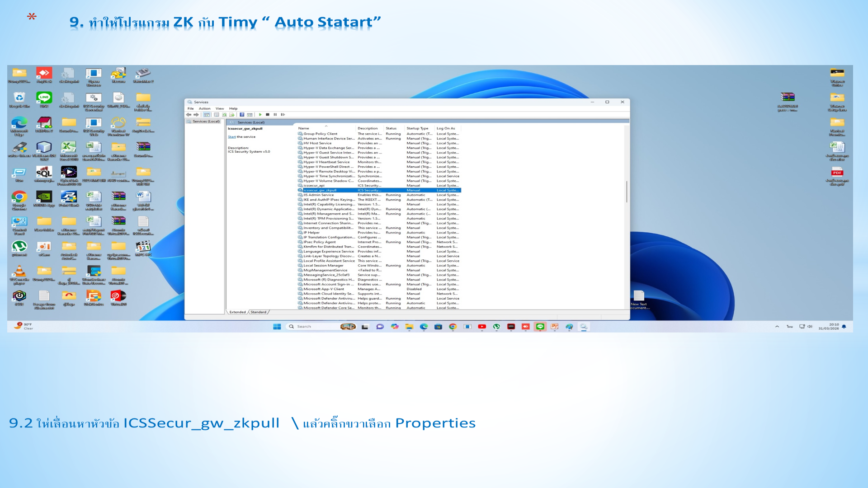Select the IP Helper service row

click(379, 233)
